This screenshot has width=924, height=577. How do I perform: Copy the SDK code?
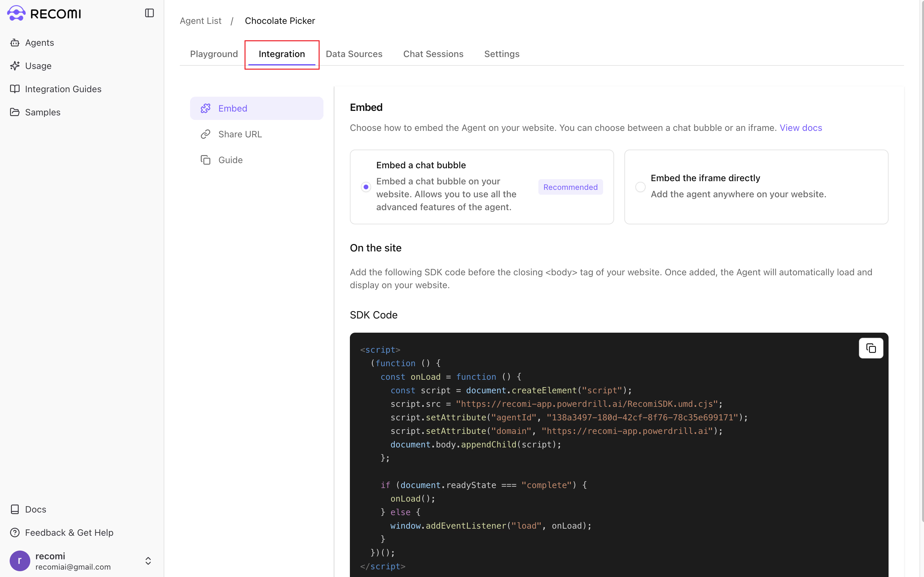click(871, 348)
